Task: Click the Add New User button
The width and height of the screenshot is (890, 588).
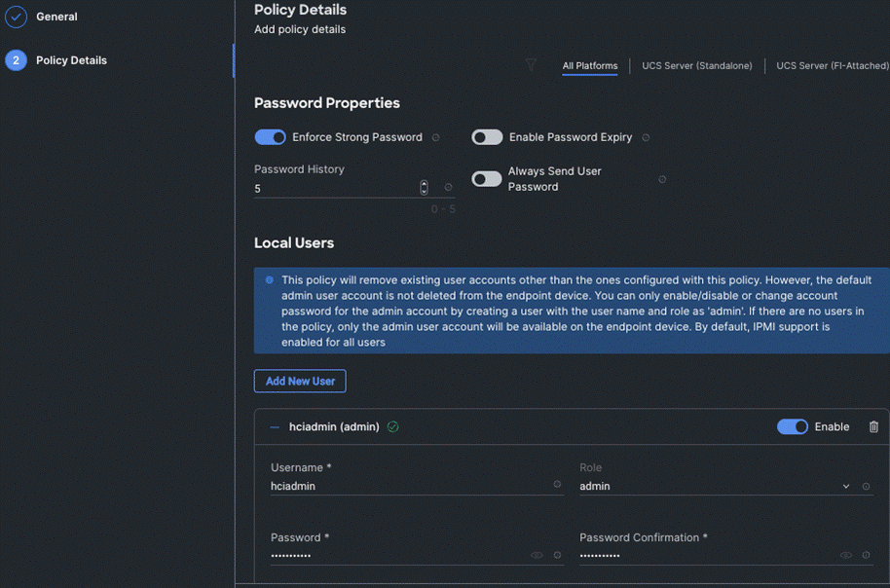Action: pos(299,381)
